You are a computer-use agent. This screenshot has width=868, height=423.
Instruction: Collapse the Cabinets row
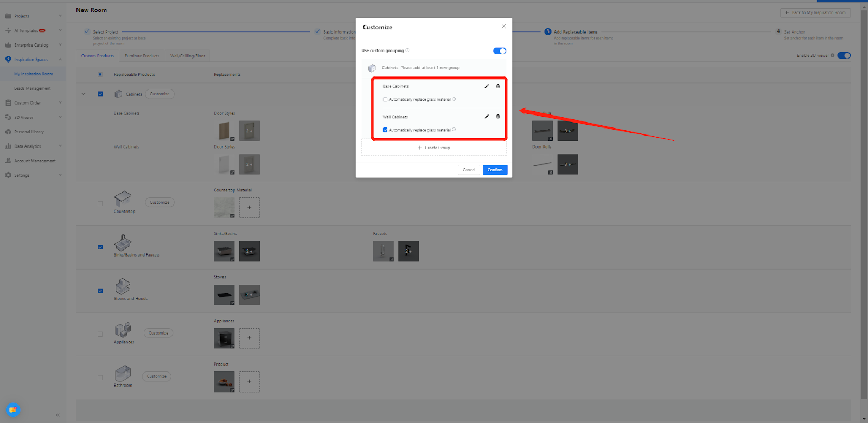coord(84,94)
